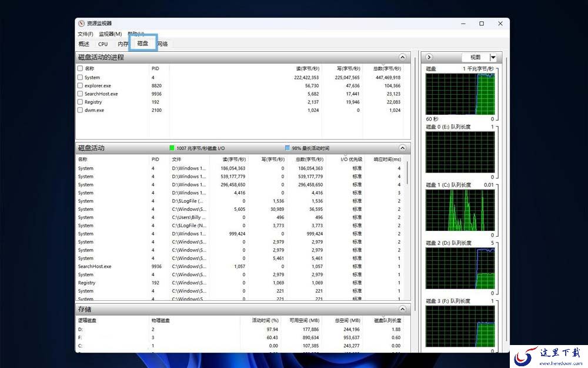The image size is (588, 368).
Task: Check the explorer.exe checkbox
Action: (80, 85)
